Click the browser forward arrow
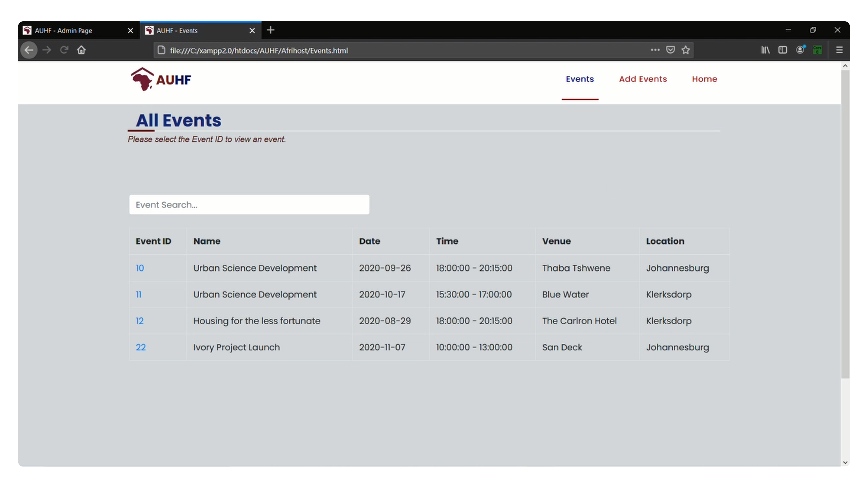The image size is (868, 488). (x=47, y=50)
